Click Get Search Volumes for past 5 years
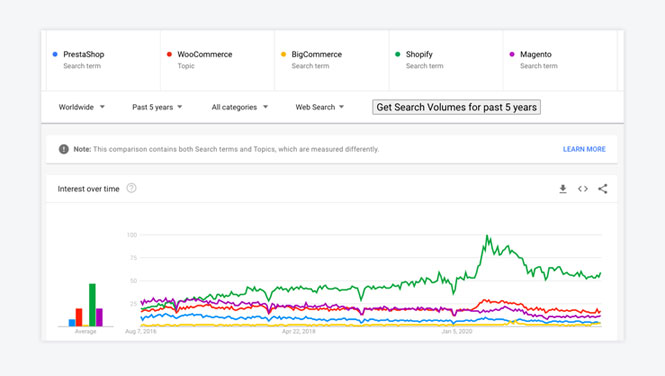This screenshot has width=665, height=376. coord(456,107)
